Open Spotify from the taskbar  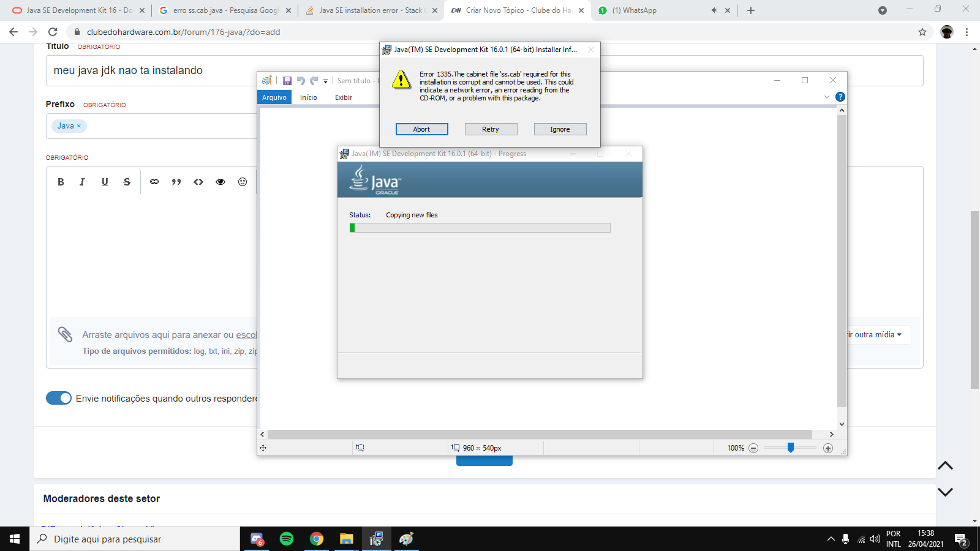tap(287, 539)
